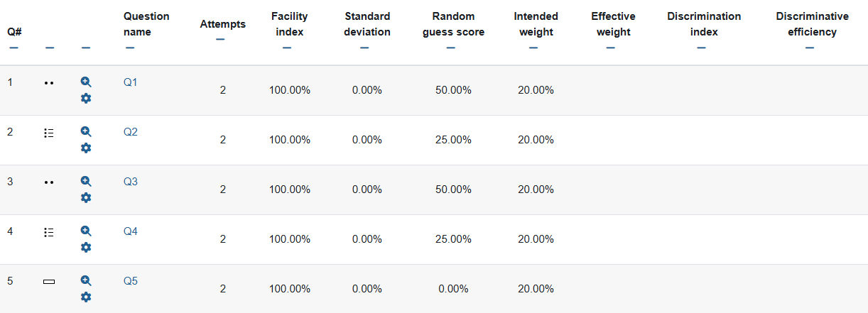The image size is (868, 313).
Task: Hide the Random guess score column
Action: [x=450, y=48]
